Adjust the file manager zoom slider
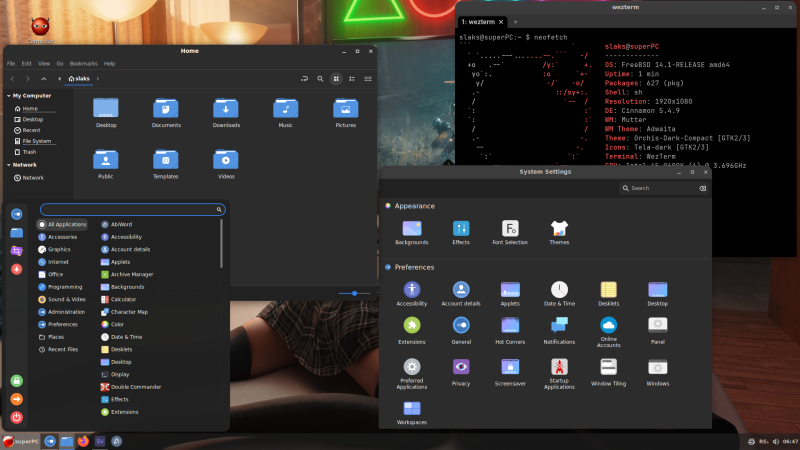Image resolution: width=800 pixels, height=450 pixels. (354, 293)
